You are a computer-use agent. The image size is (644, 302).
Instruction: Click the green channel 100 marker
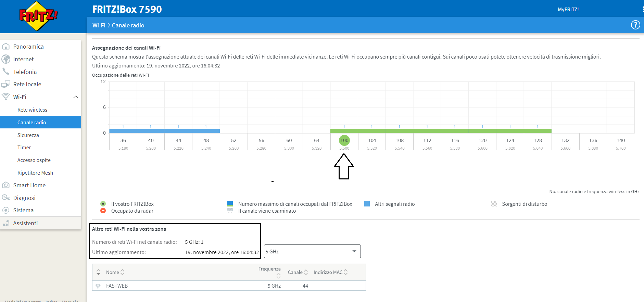(344, 140)
